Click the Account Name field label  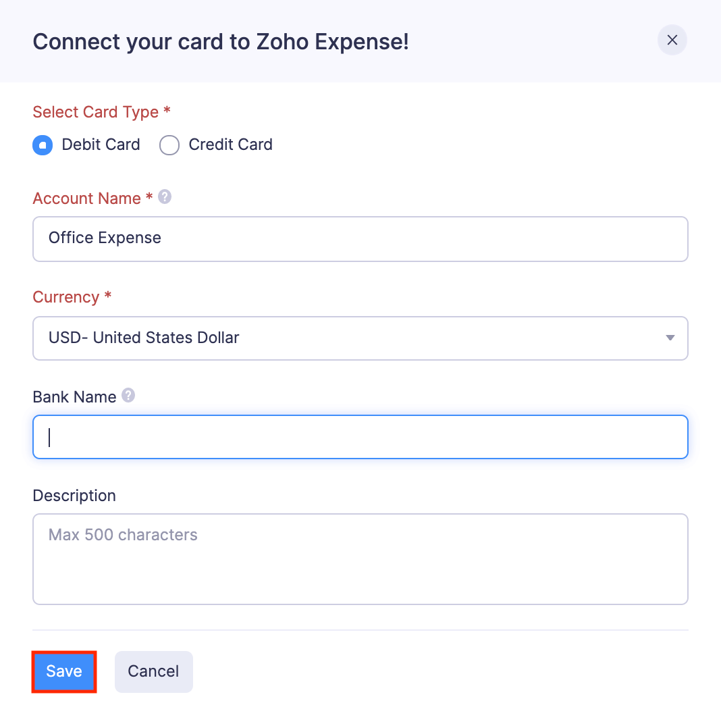coord(86,199)
